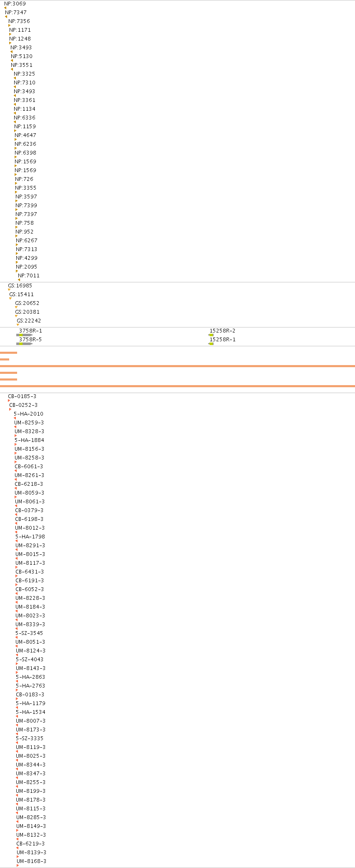Click the 3758R-1 label text
The image size is (355, 868).
tap(30, 331)
